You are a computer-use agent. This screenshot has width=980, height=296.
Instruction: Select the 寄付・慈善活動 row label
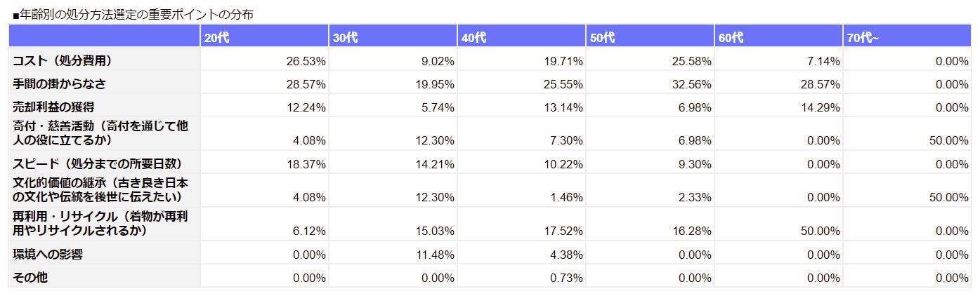pos(100,133)
